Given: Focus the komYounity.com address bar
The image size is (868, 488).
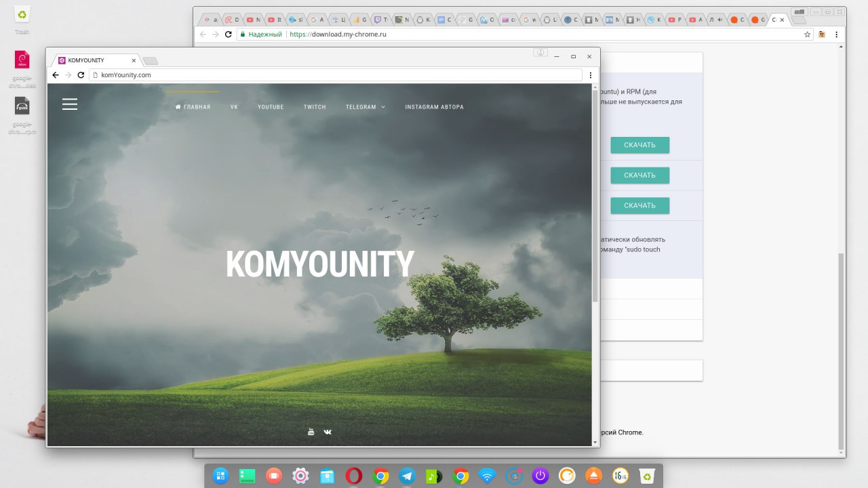Looking at the screenshot, I should point(336,75).
